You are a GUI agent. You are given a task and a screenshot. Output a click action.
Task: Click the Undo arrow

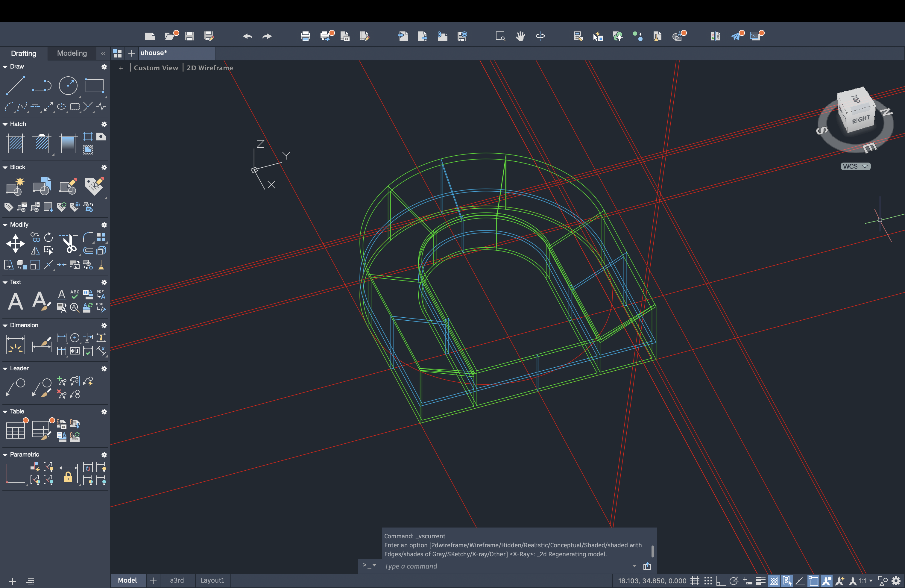click(x=247, y=36)
